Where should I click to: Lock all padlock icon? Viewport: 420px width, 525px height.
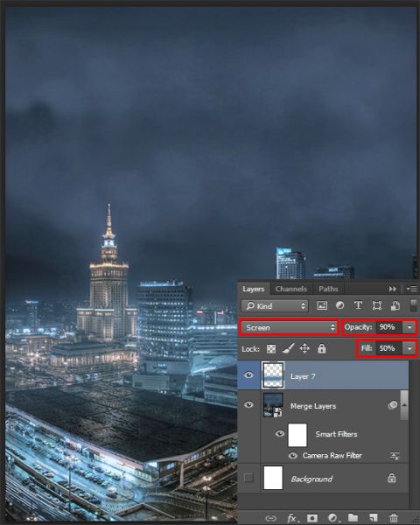(321, 348)
